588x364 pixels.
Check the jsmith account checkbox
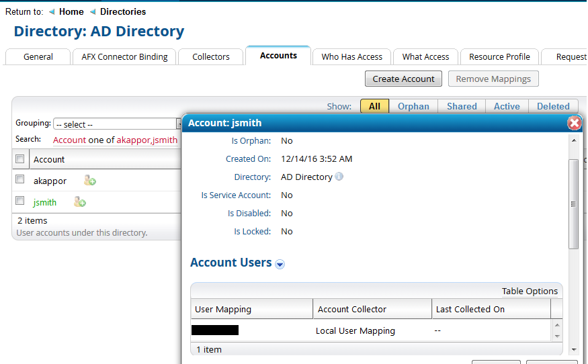(20, 201)
